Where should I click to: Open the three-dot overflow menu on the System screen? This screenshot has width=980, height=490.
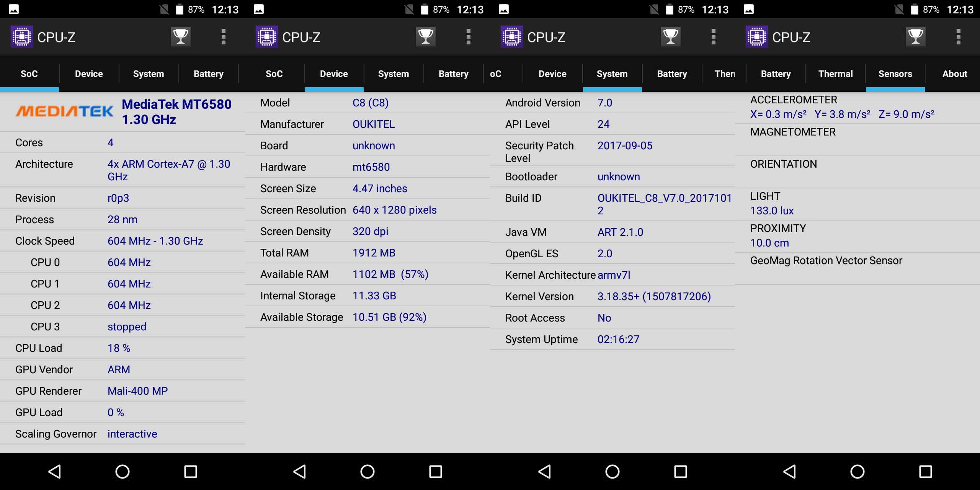714,37
